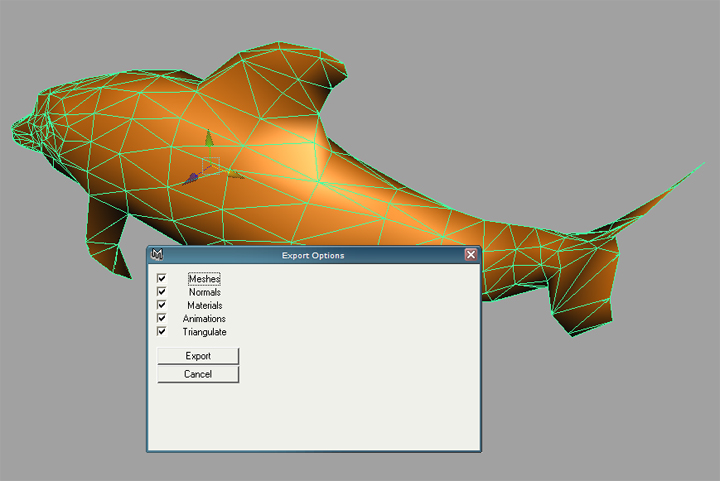Viewport: 720px width, 481px height.
Task: Cancel the Export Options dialog
Action: [x=198, y=374]
